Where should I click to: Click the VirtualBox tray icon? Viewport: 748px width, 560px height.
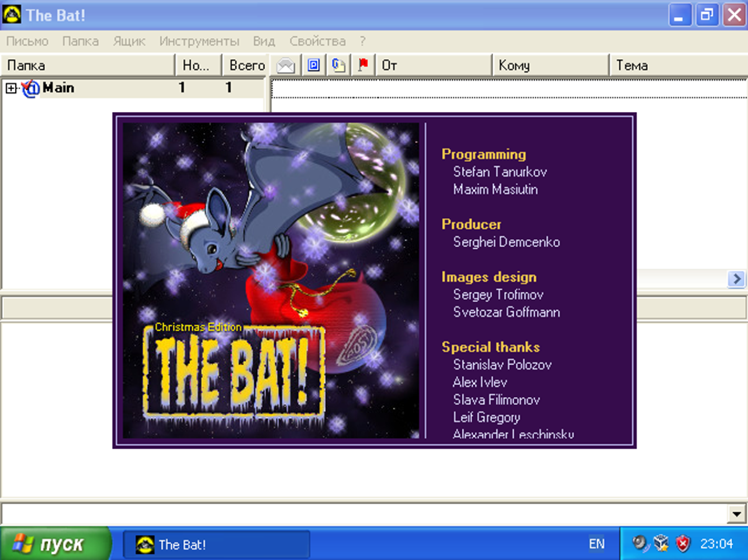pyautogui.click(x=661, y=544)
